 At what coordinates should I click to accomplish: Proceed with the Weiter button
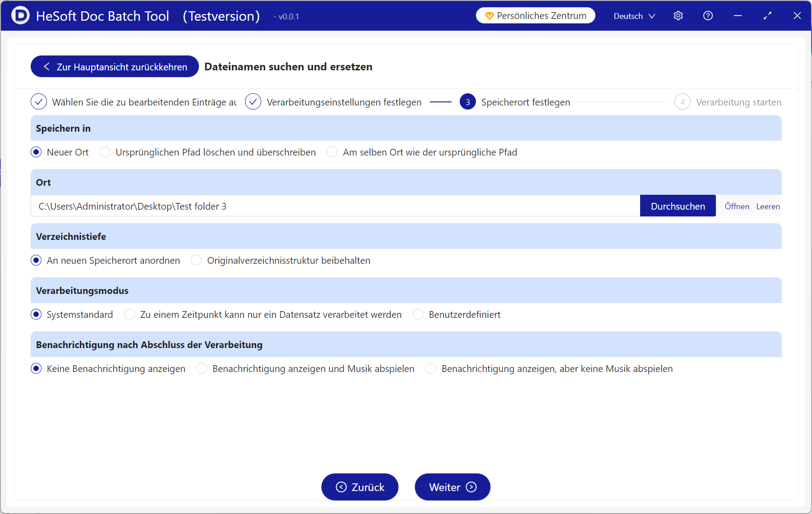(x=452, y=487)
